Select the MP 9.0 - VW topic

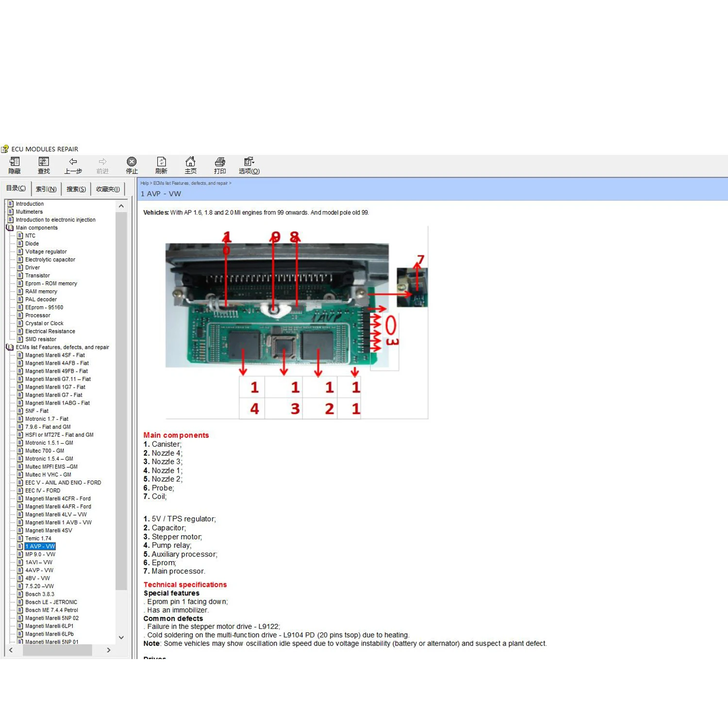(x=40, y=554)
